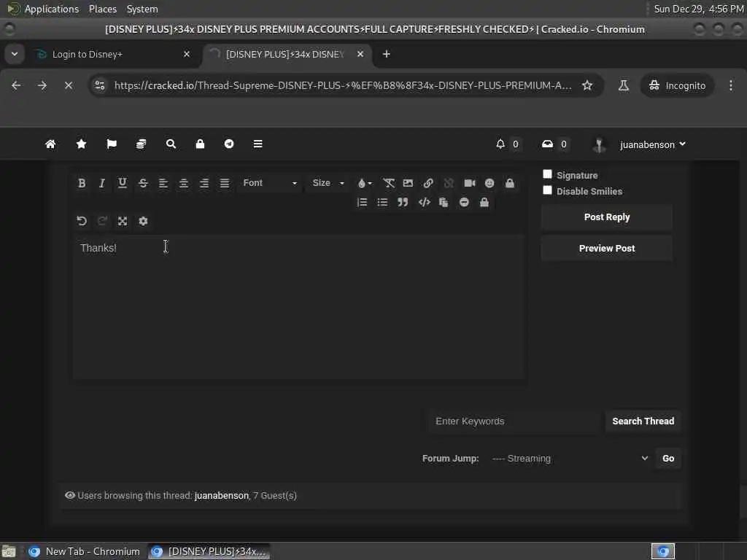Switch to the Login to Disney+ tab

[113, 54]
